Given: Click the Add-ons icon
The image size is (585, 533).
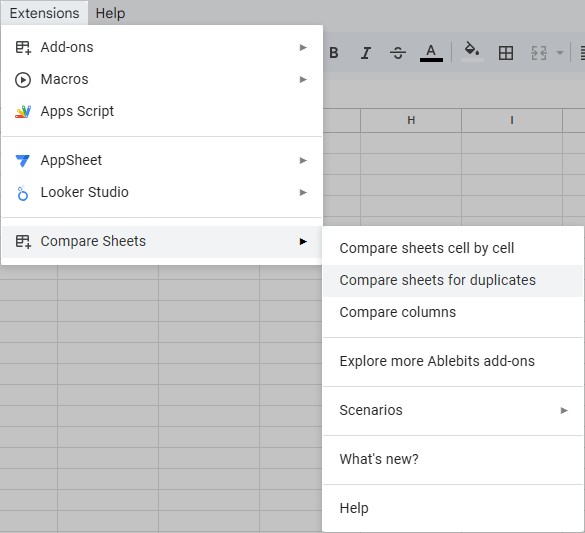Looking at the screenshot, I should click(x=23, y=48).
